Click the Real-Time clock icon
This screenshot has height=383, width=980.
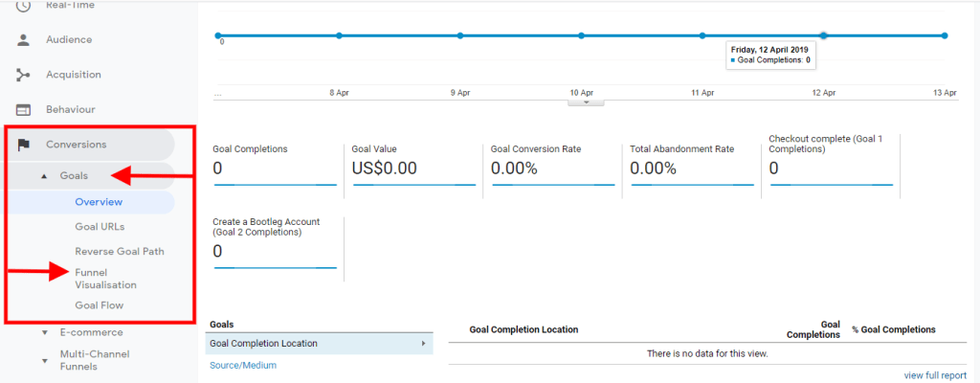tap(24, 6)
